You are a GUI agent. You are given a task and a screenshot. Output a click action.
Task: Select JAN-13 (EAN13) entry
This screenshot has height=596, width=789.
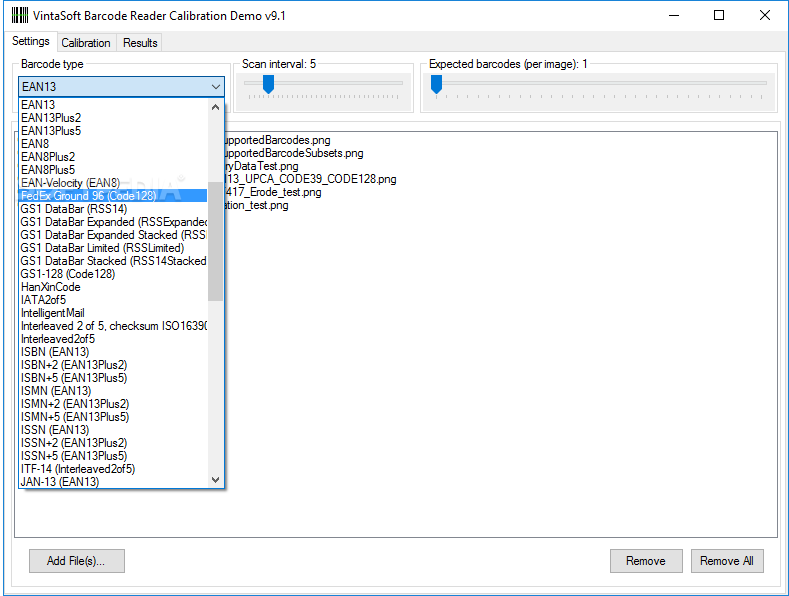[113, 482]
